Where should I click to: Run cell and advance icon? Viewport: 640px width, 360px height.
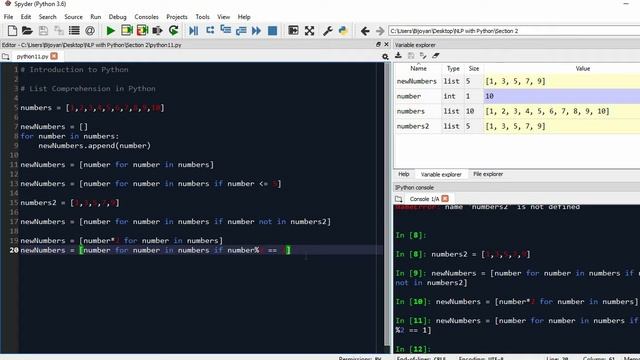coord(142,31)
